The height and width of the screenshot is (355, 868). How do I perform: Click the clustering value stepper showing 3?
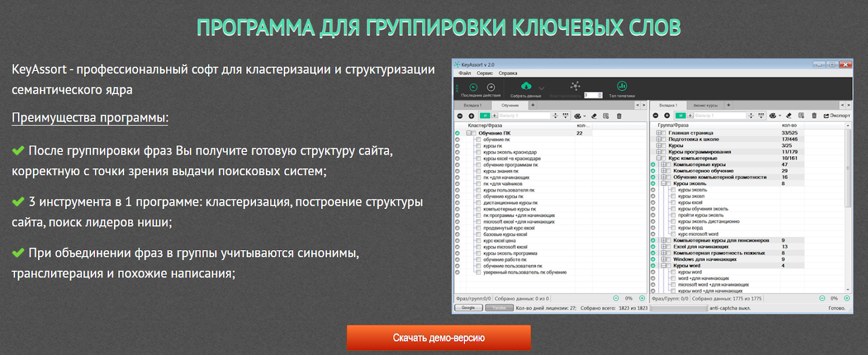593,95
